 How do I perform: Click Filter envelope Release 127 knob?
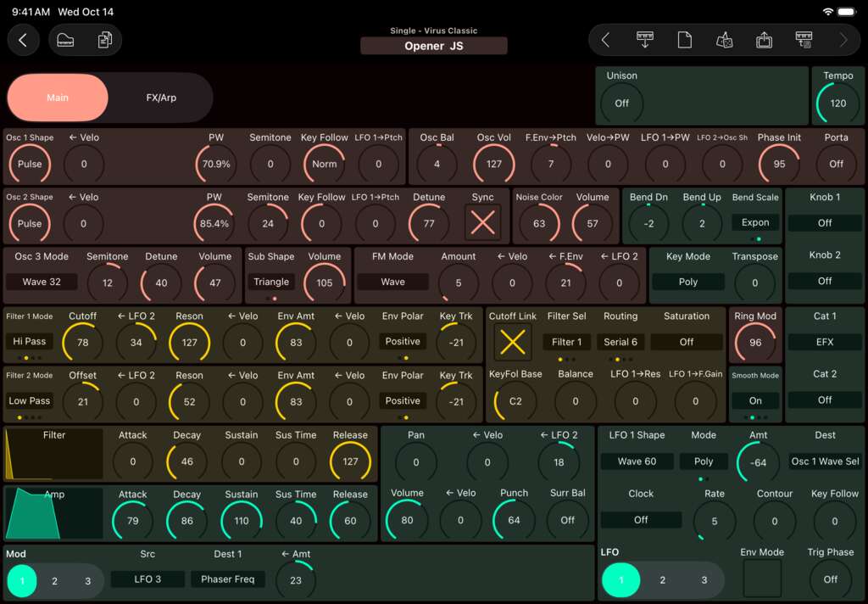coord(350,461)
